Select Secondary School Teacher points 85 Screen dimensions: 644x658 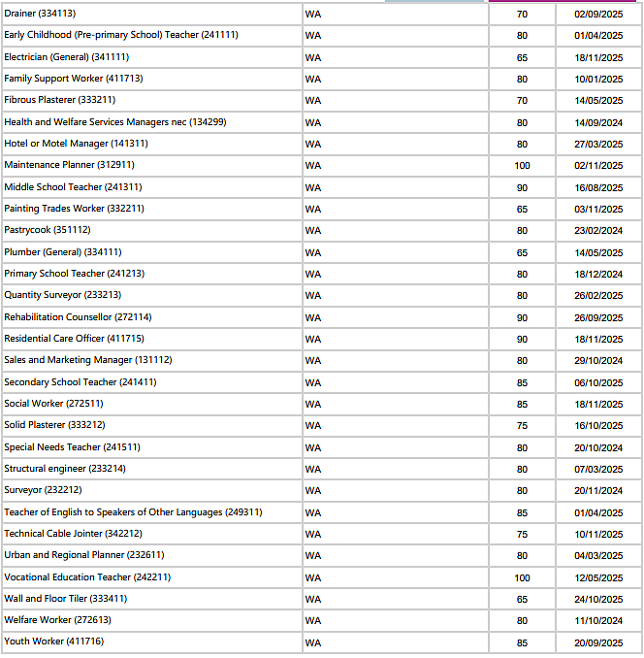[x=522, y=382]
